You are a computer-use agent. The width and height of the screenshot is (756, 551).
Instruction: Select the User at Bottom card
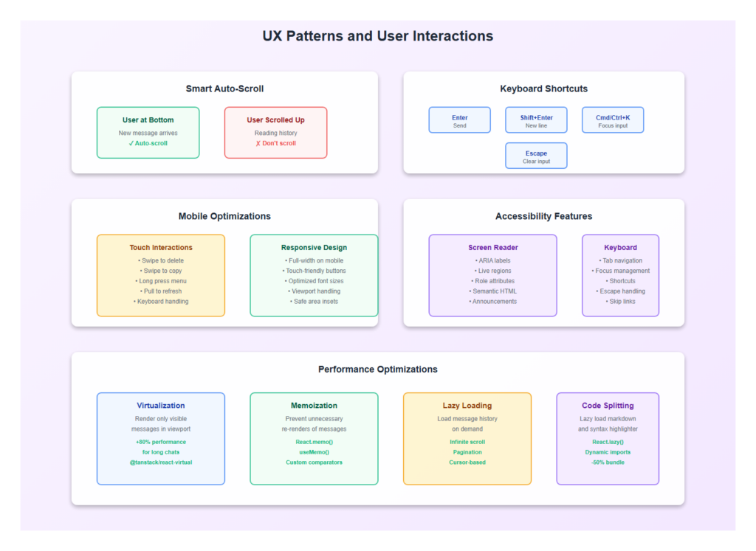pos(148,132)
